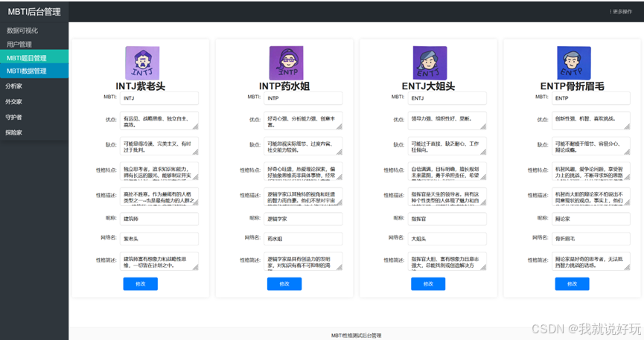Screen dimensions: 644x340
Task: Expand the MBTI题目管理 sidebar section
Action: click(27, 58)
